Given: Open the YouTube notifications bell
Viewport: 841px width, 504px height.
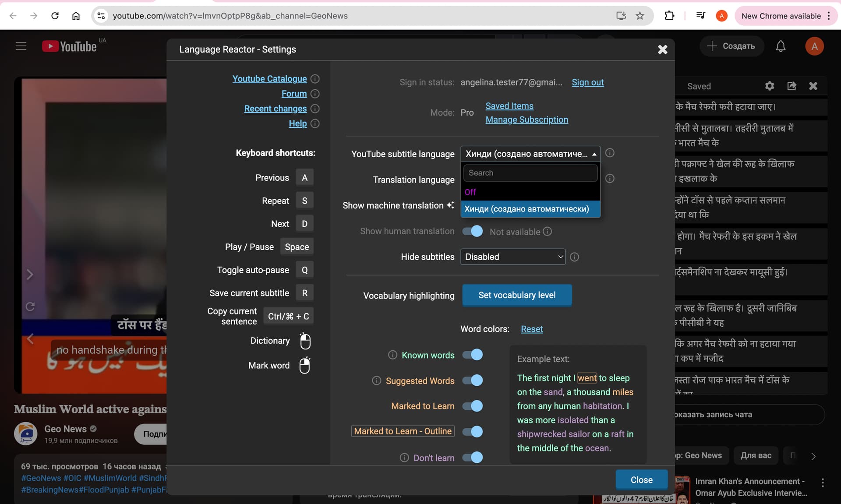Looking at the screenshot, I should pyautogui.click(x=781, y=46).
